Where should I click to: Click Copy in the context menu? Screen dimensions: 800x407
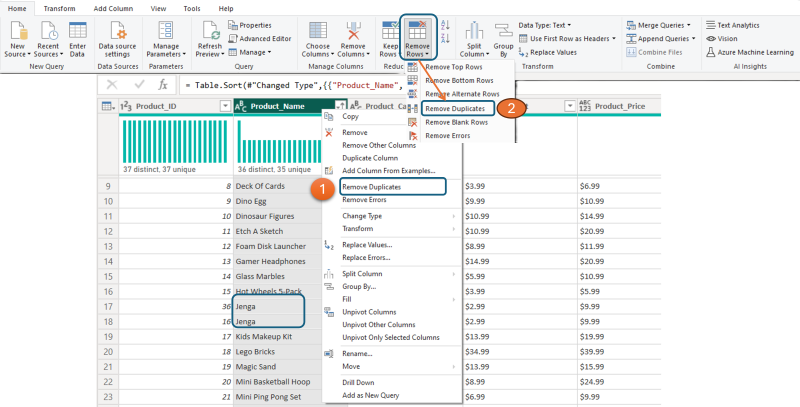pyautogui.click(x=350, y=116)
